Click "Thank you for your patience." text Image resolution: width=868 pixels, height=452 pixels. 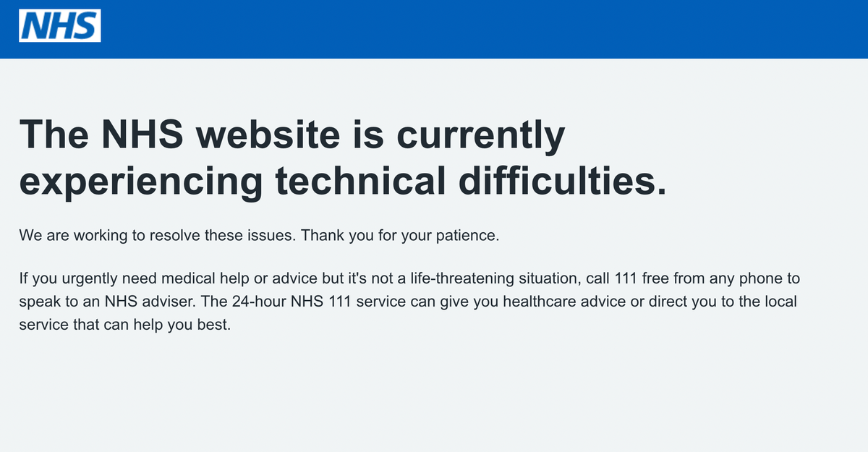(x=400, y=236)
